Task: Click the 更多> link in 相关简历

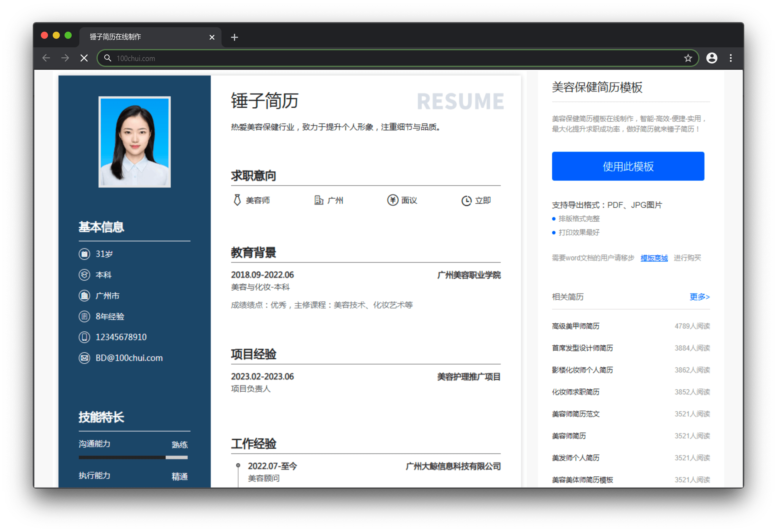Action: [699, 297]
